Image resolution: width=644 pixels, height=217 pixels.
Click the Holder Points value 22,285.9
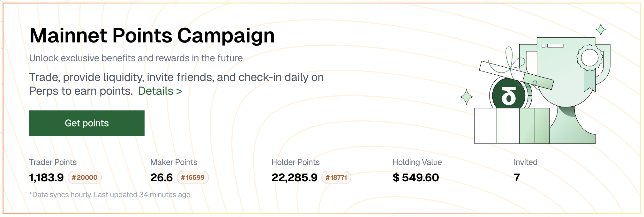294,177
